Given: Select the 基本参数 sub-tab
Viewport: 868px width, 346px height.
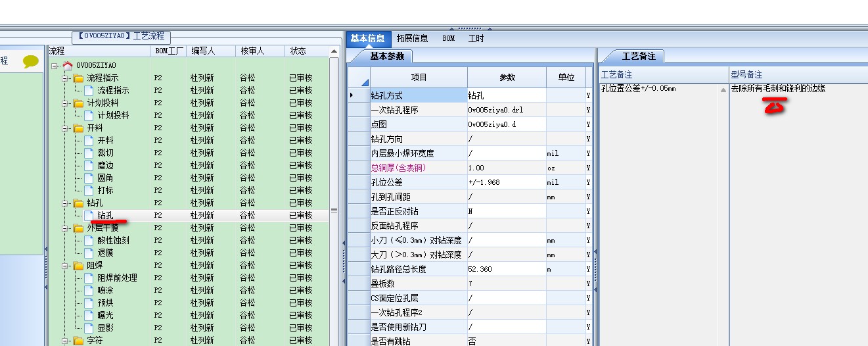Looking at the screenshot, I should click(388, 57).
